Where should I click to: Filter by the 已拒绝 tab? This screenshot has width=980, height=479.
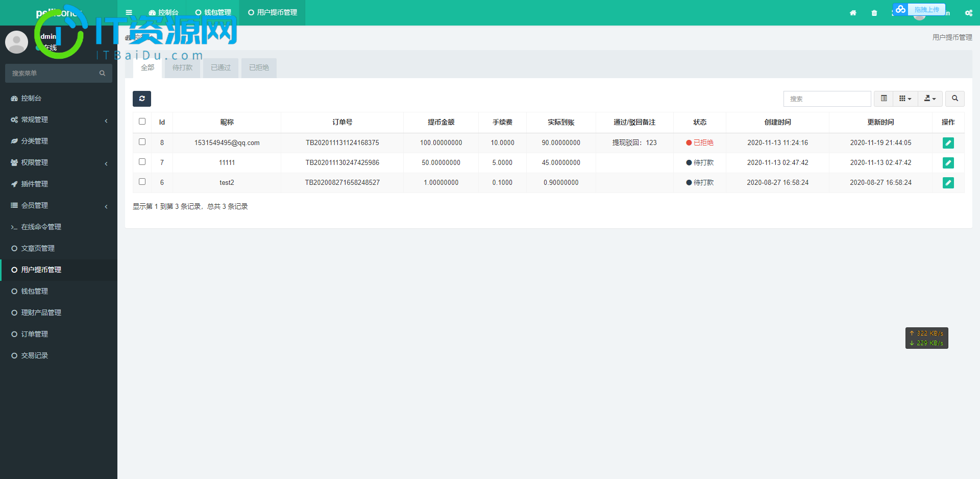pos(259,67)
